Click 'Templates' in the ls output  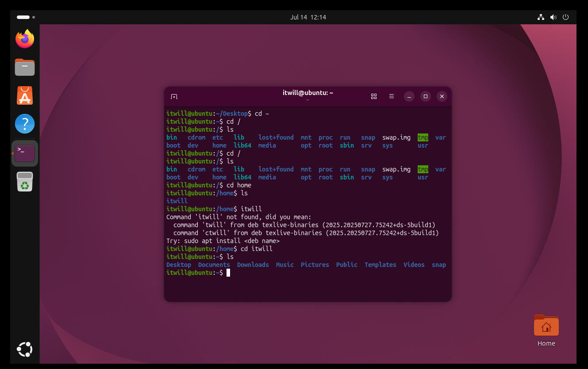[x=380, y=265]
